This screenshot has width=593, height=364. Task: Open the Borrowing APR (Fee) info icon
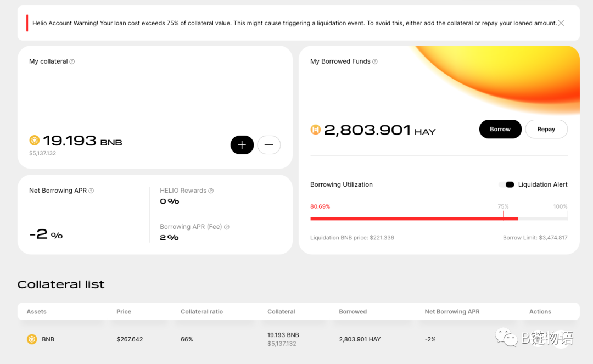(227, 227)
